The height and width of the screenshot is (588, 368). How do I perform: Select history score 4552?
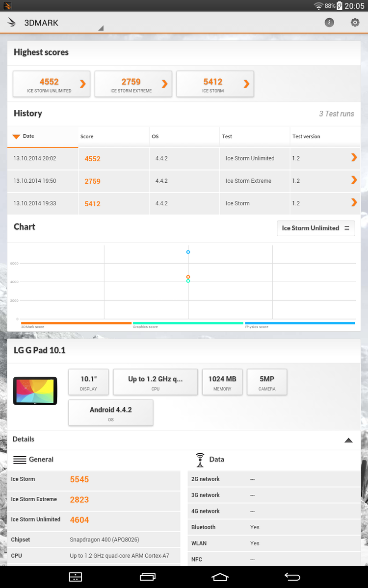[x=92, y=159]
